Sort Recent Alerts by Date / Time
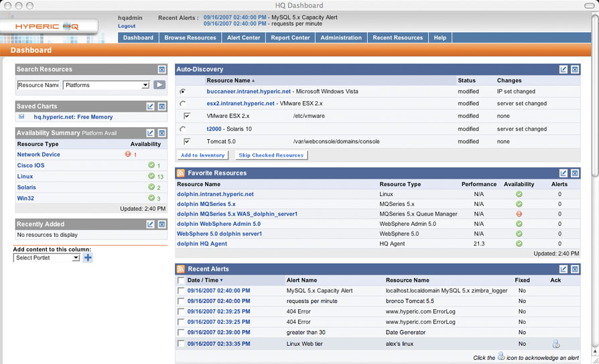The height and width of the screenshot is (364, 599). point(205,280)
